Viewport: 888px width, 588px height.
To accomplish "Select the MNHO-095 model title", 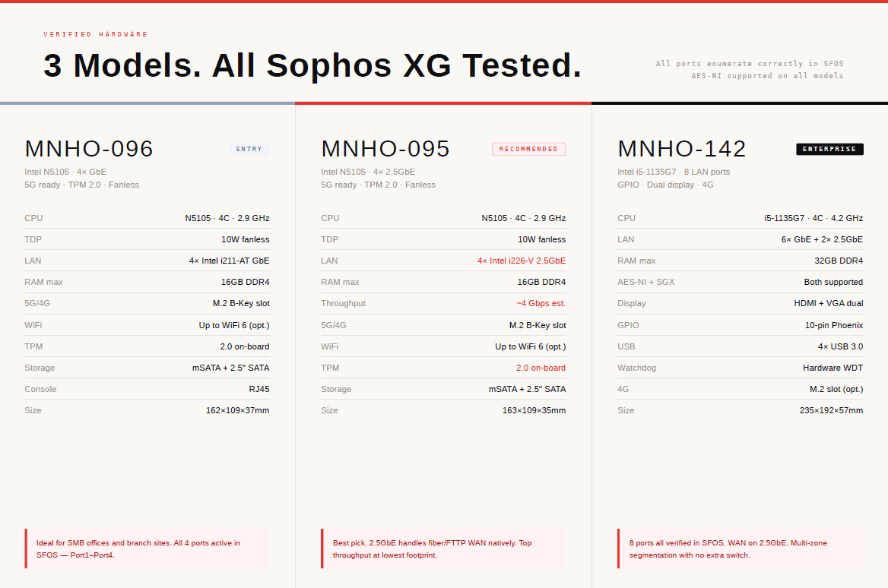I will coord(385,149).
